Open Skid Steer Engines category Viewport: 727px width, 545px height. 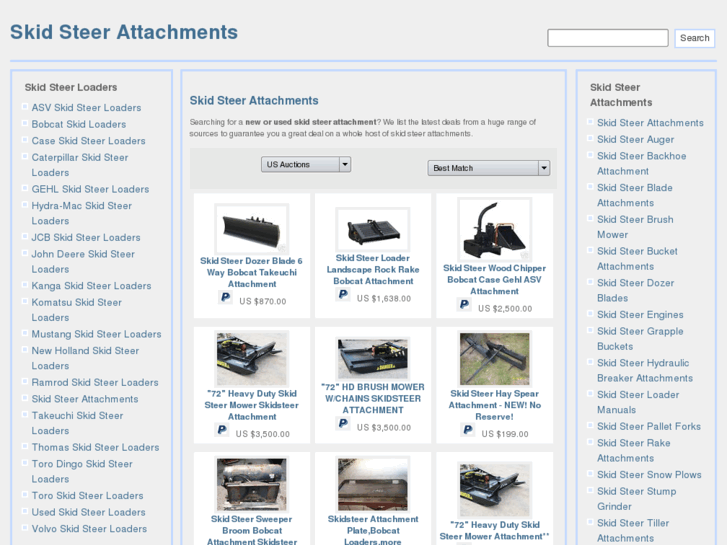640,315
